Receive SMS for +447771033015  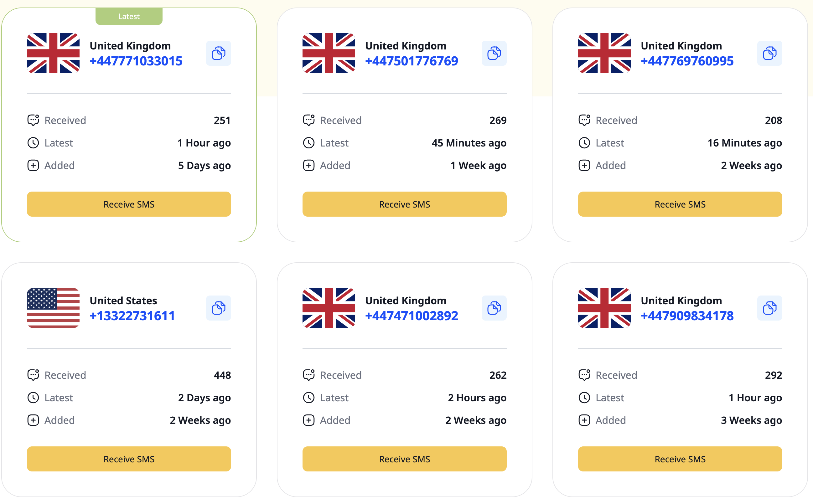click(129, 204)
